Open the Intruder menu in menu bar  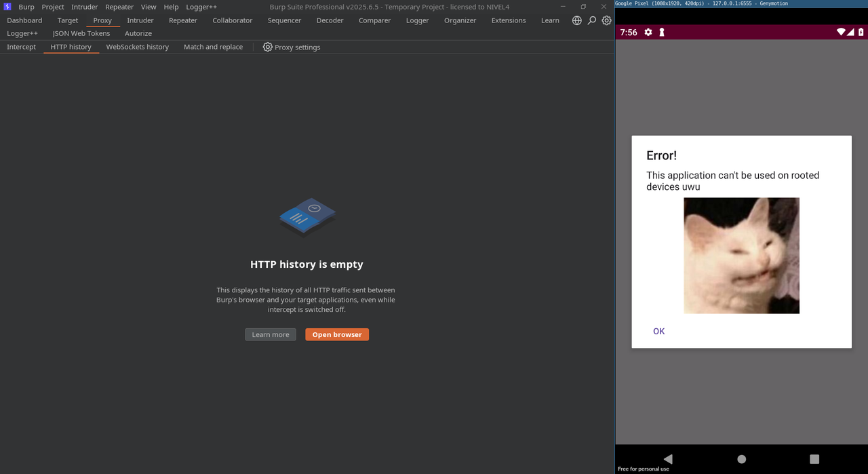click(85, 7)
